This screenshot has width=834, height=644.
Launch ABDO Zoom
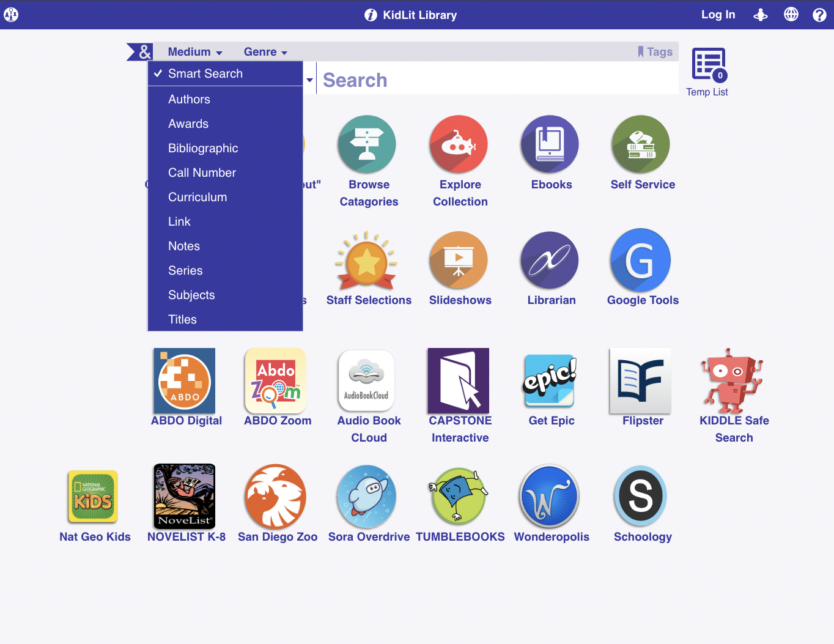coord(276,381)
